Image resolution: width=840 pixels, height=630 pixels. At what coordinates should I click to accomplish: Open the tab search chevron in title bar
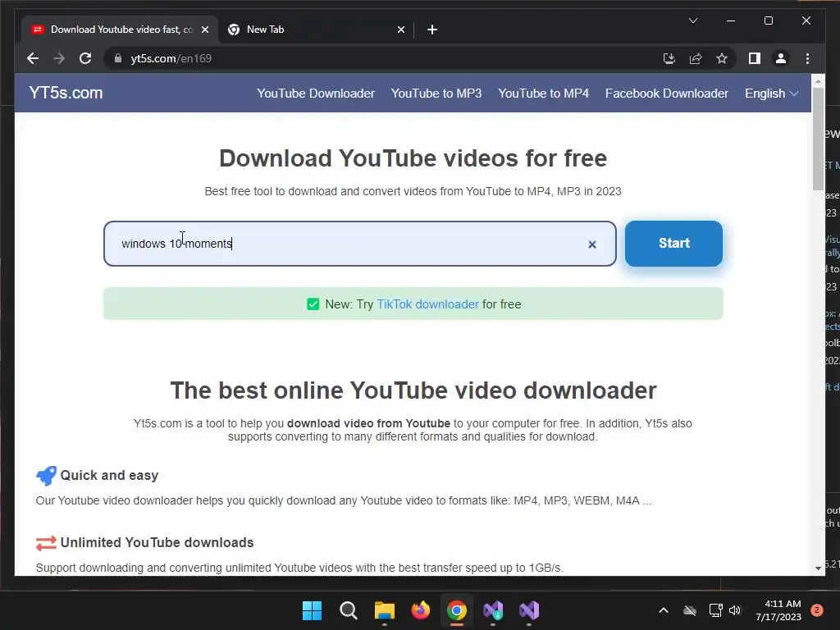coord(692,21)
